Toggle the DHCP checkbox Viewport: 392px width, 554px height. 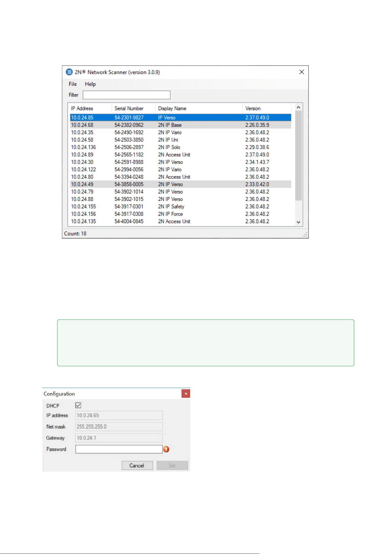(78, 405)
